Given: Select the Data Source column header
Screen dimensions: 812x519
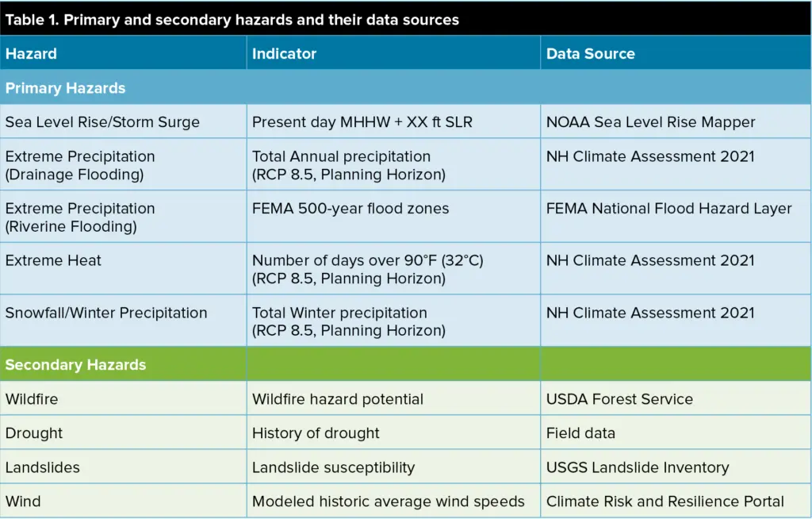Looking at the screenshot, I should pyautogui.click(x=676, y=53).
